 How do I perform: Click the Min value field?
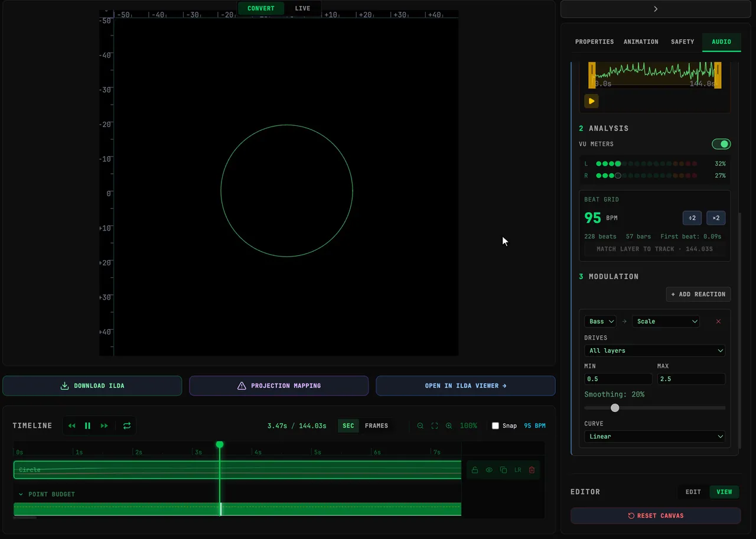pyautogui.click(x=618, y=379)
